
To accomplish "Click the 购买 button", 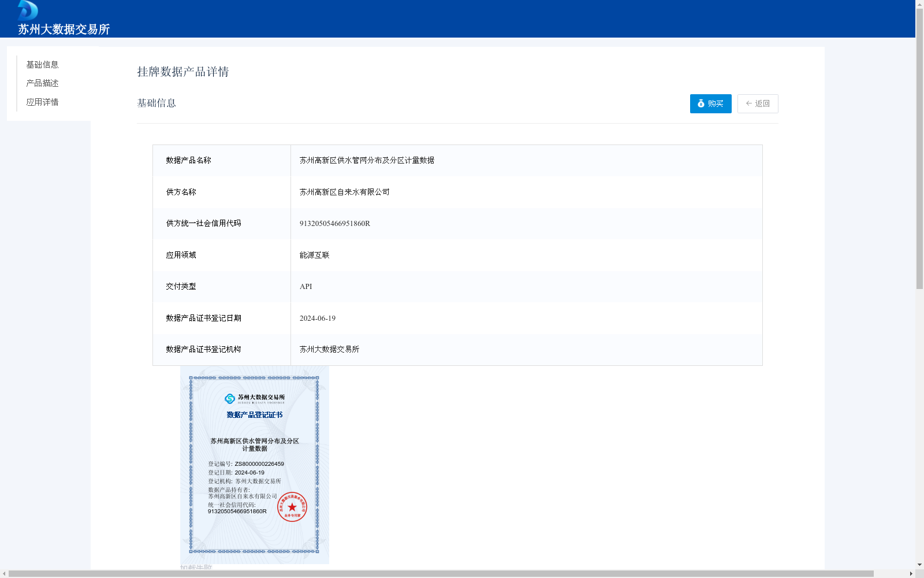I will [710, 103].
